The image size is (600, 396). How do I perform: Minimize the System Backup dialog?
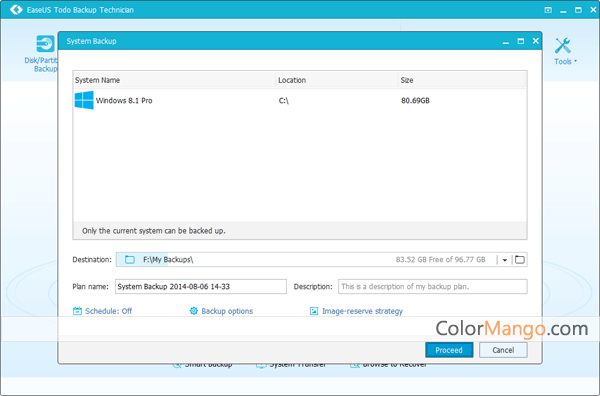[506, 41]
